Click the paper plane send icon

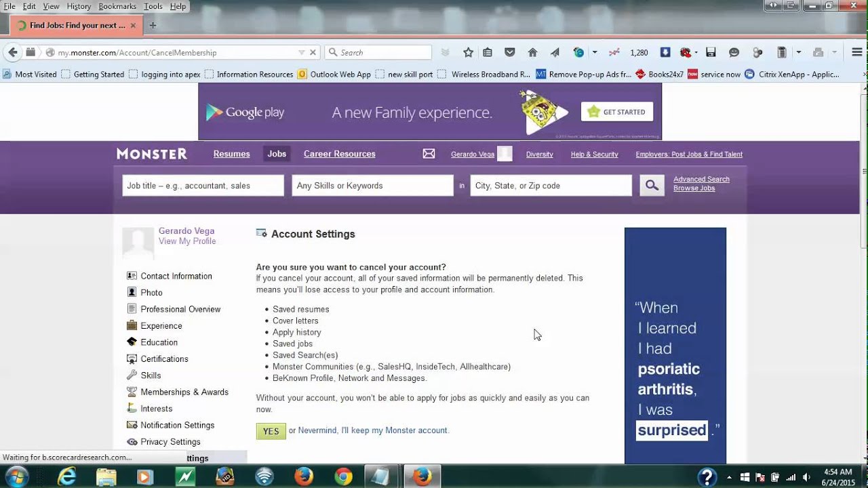[555, 52]
